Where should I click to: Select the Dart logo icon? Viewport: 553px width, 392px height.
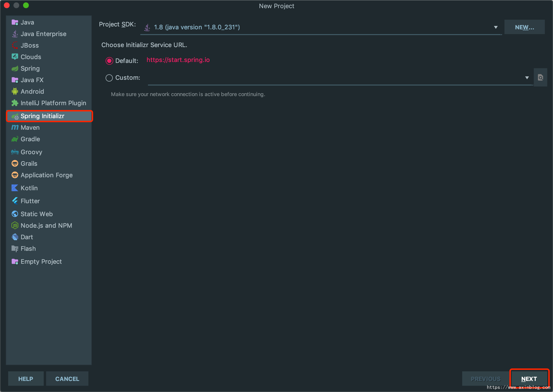pyautogui.click(x=15, y=237)
